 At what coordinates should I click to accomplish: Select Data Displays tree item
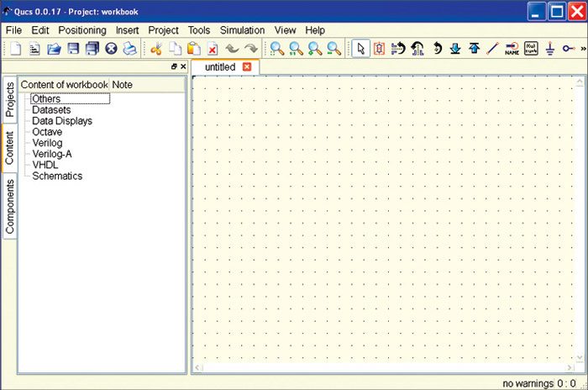click(x=62, y=121)
